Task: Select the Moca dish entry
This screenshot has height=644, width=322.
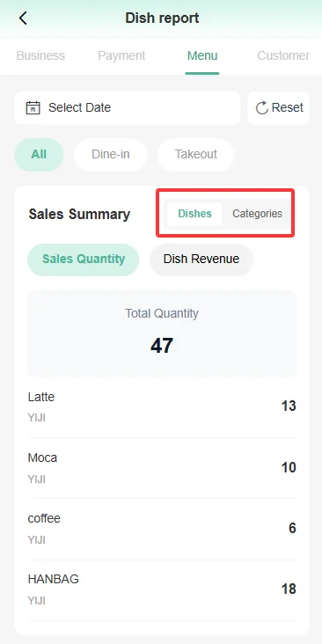Action: tap(162, 468)
